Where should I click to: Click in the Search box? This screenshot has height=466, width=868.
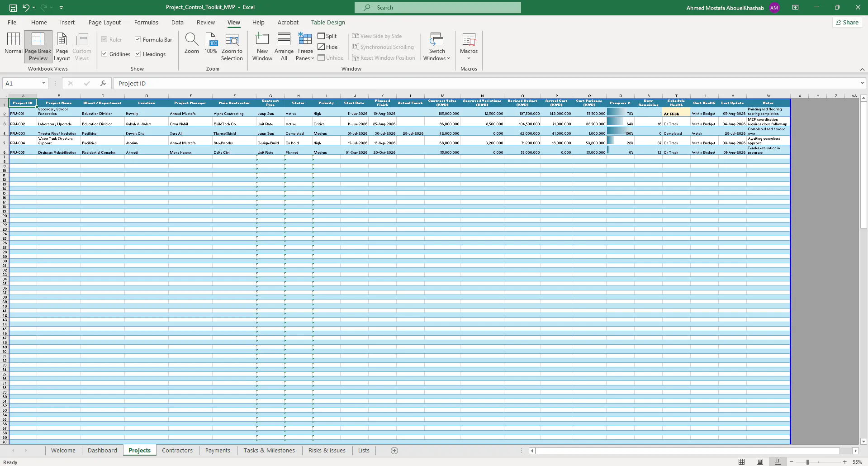point(438,8)
